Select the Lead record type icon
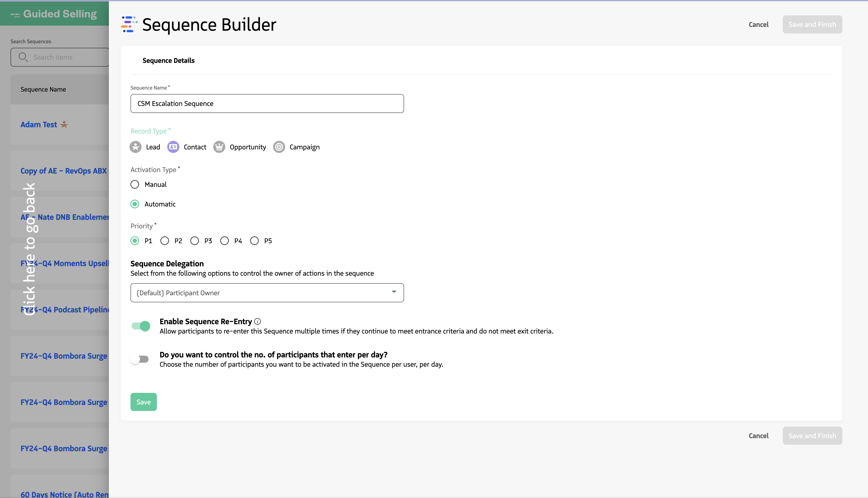Image resolution: width=868 pixels, height=498 pixels. click(x=135, y=147)
